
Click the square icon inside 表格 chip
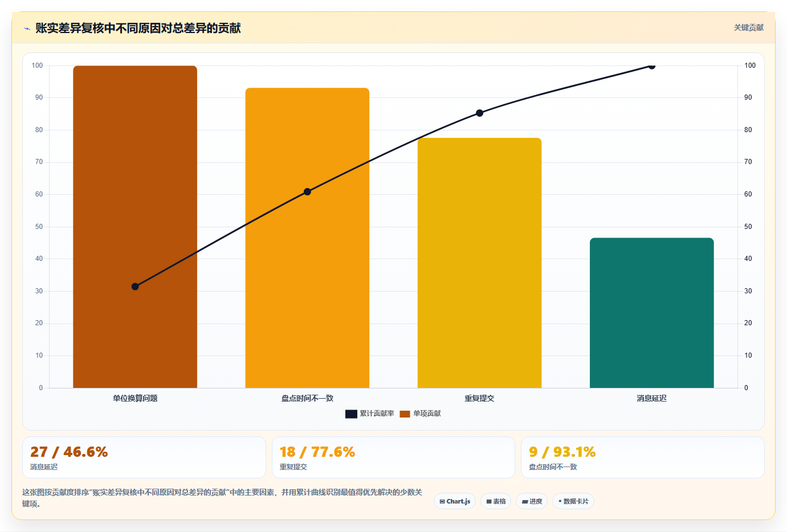point(489,502)
